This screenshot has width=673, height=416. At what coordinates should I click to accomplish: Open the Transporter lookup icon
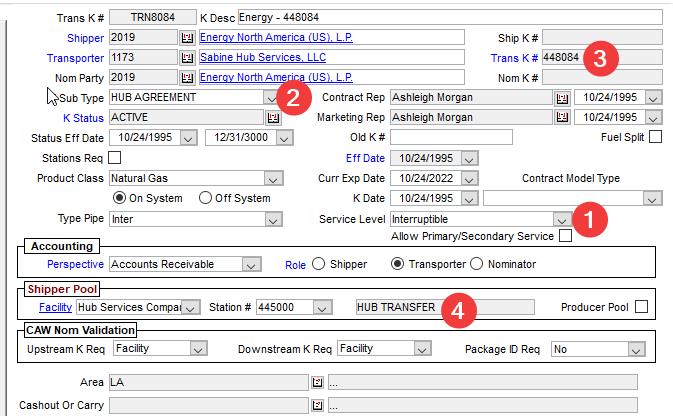coord(186,57)
